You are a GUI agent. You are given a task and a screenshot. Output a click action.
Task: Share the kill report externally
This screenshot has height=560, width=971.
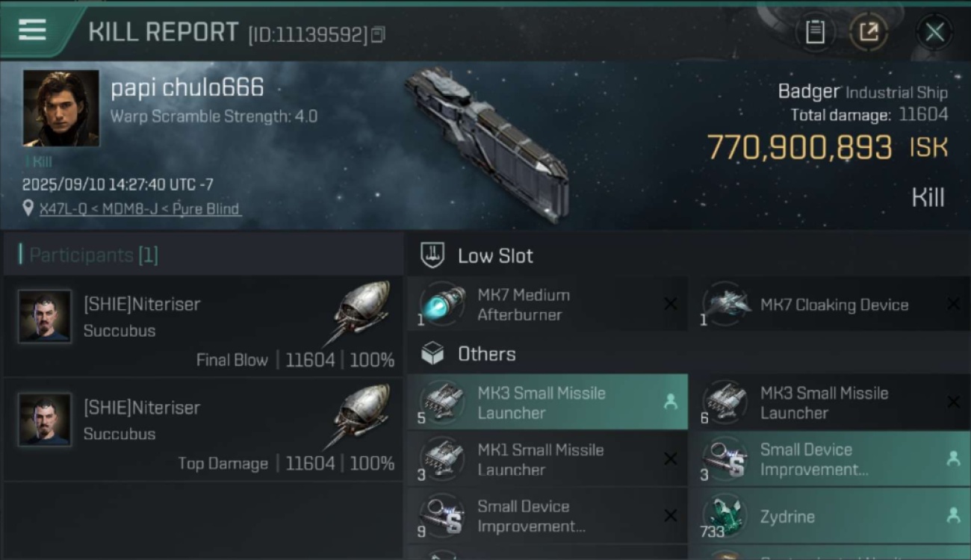coord(869,31)
